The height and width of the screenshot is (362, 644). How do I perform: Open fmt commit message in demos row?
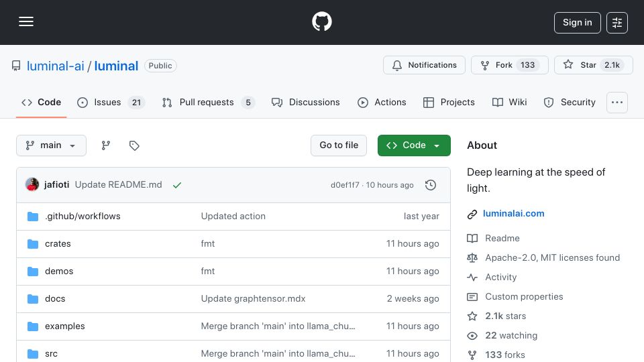(208, 271)
